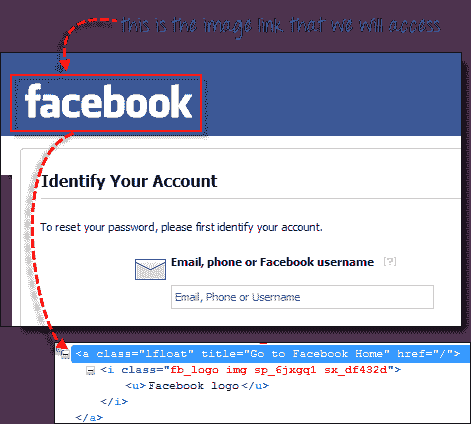Focus the Email, Phone or Username field

[x=302, y=297]
